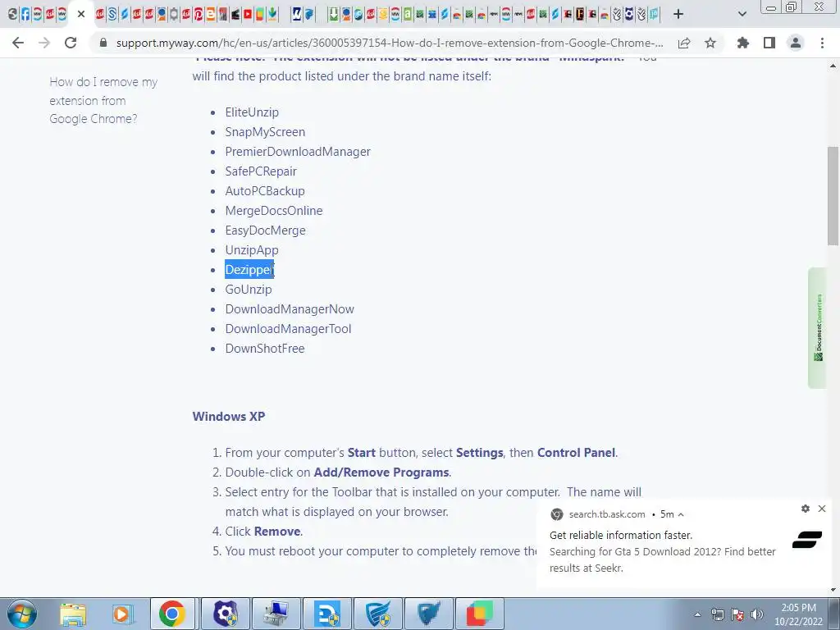840x630 pixels.
Task: Click the AutoPCBackup list entry
Action: (265, 191)
